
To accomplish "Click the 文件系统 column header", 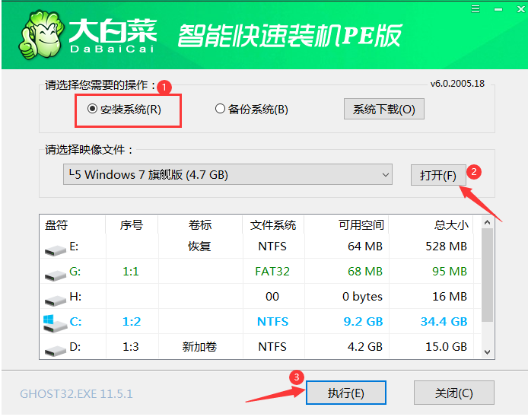I will [x=273, y=225].
